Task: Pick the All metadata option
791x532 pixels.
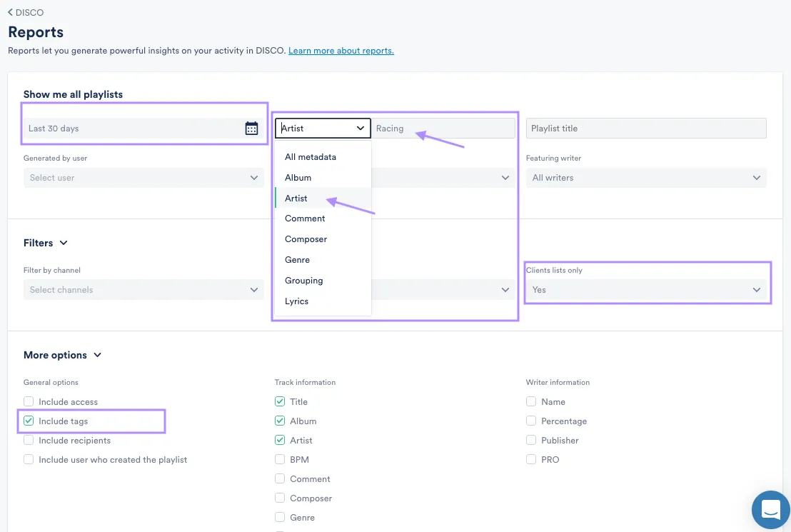Action: click(310, 157)
